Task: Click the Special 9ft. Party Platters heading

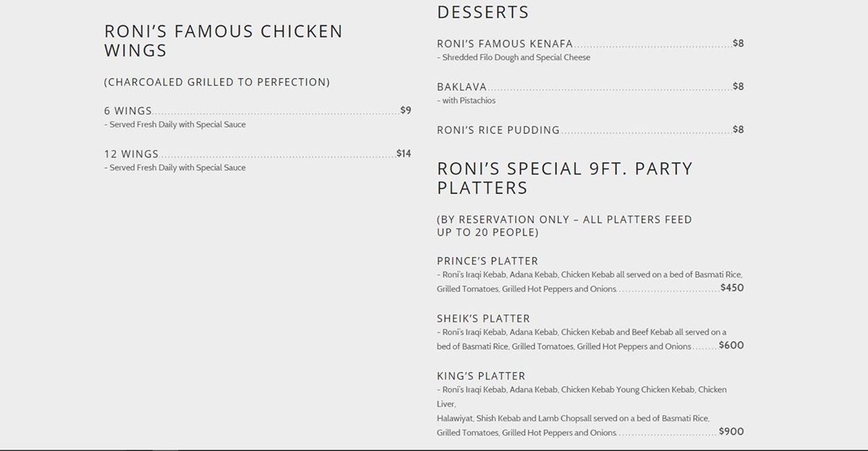Action: [x=564, y=178]
